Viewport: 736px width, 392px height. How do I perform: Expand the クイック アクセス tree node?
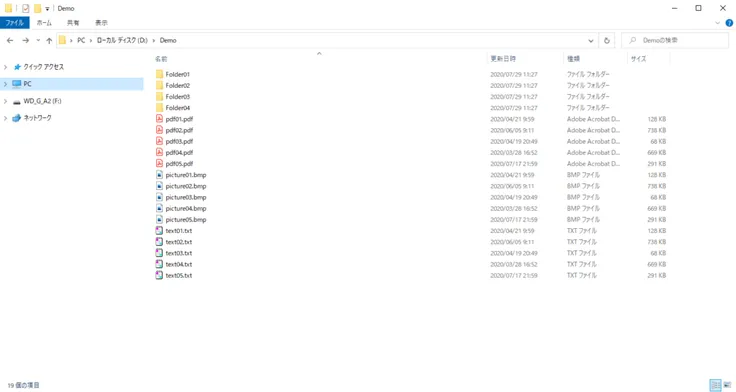point(6,67)
